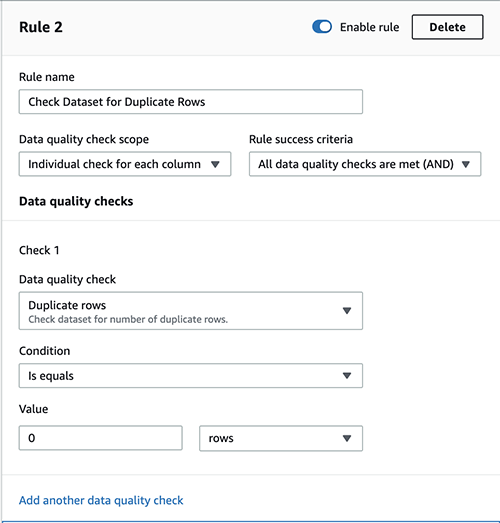
Task: Click arrow icon beside All data quality checks are met
Action: pyautogui.click(x=466, y=164)
